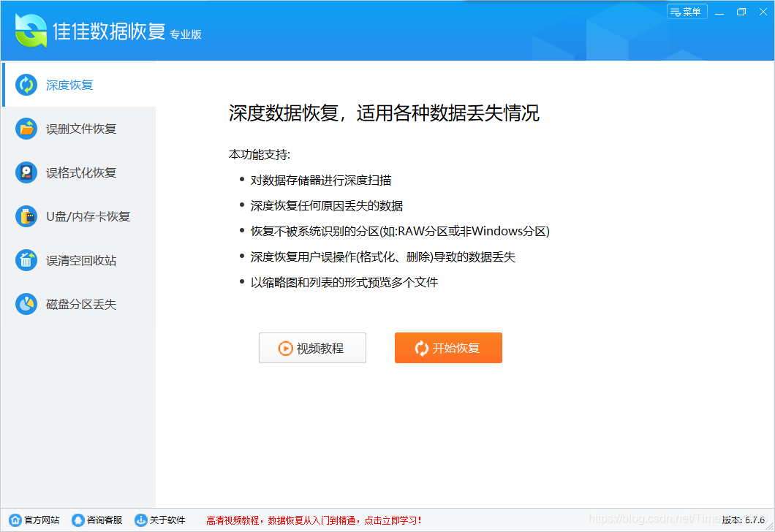This screenshot has height=532, width=775.
Task: Open the 菜单 dropdown menu
Action: [x=687, y=12]
